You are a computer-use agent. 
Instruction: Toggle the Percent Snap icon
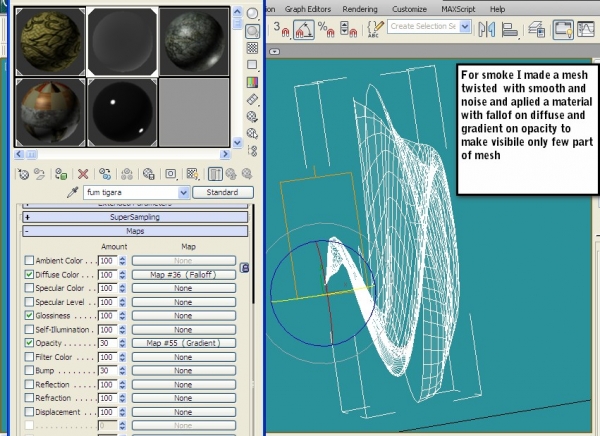(x=326, y=29)
